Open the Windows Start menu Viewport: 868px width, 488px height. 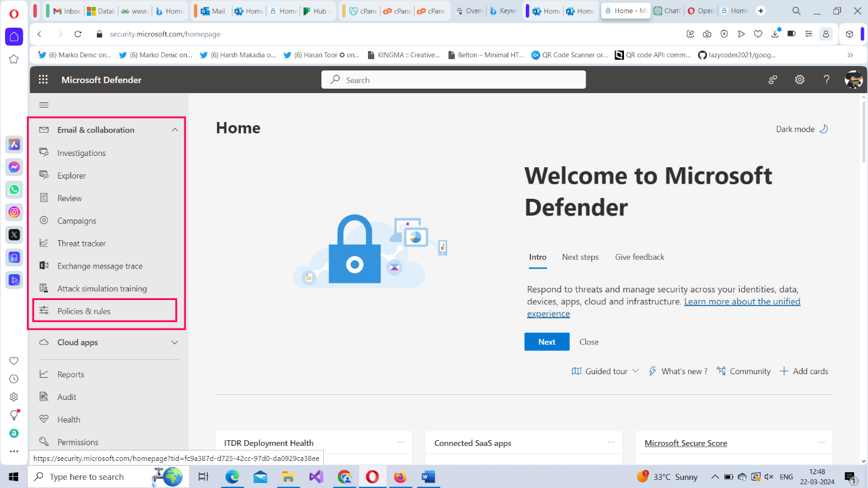[x=14, y=477]
